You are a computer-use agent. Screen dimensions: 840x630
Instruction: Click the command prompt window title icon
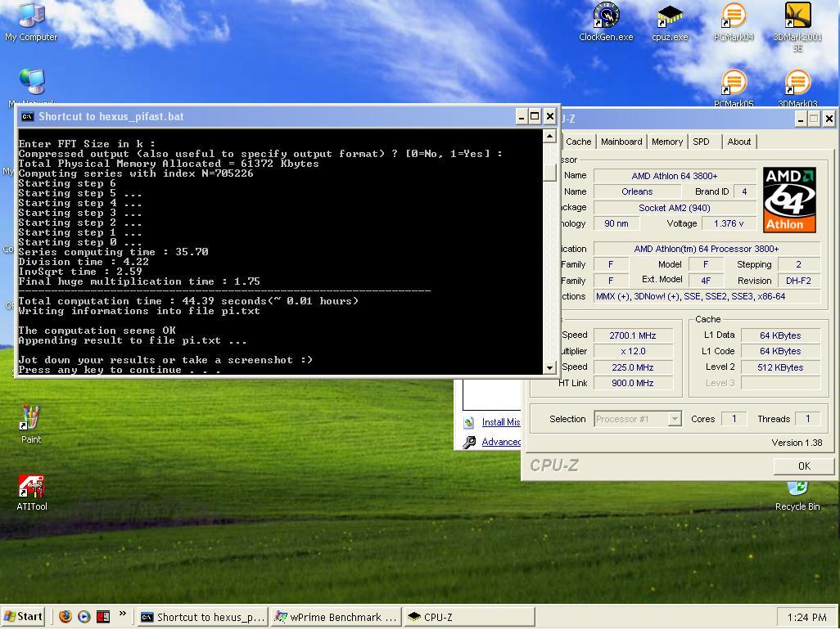tap(27, 117)
